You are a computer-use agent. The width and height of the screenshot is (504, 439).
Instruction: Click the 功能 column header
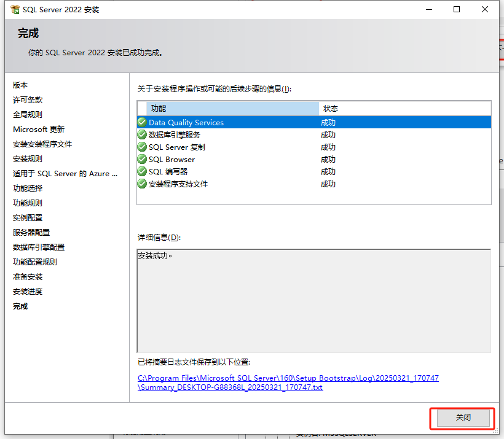(232, 109)
